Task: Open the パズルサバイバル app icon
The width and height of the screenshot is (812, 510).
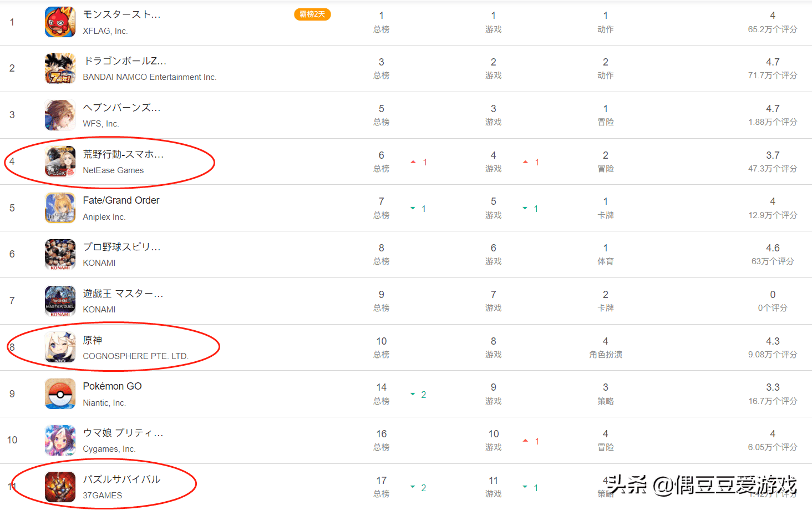Action: [60, 487]
